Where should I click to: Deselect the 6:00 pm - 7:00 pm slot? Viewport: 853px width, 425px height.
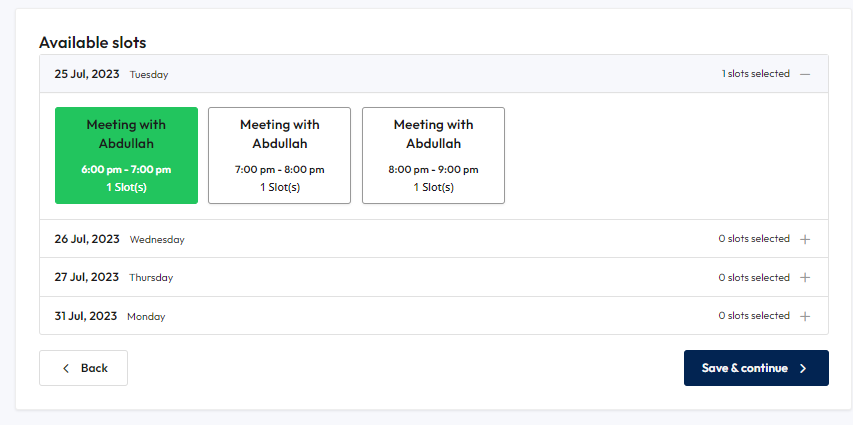(x=126, y=156)
